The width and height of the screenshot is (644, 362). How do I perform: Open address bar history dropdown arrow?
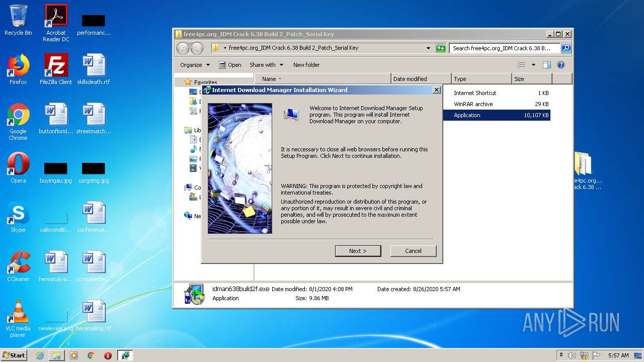pyautogui.click(x=428, y=48)
